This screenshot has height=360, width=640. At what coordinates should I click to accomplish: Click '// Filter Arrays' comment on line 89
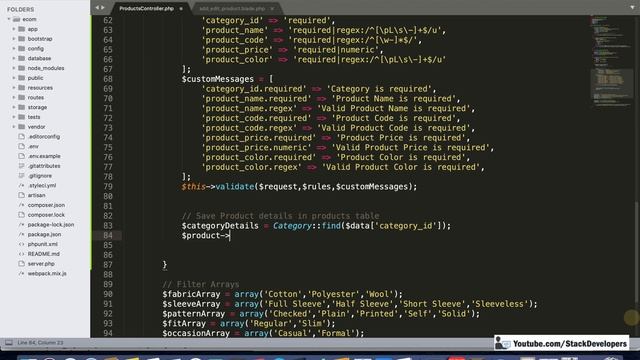point(201,284)
